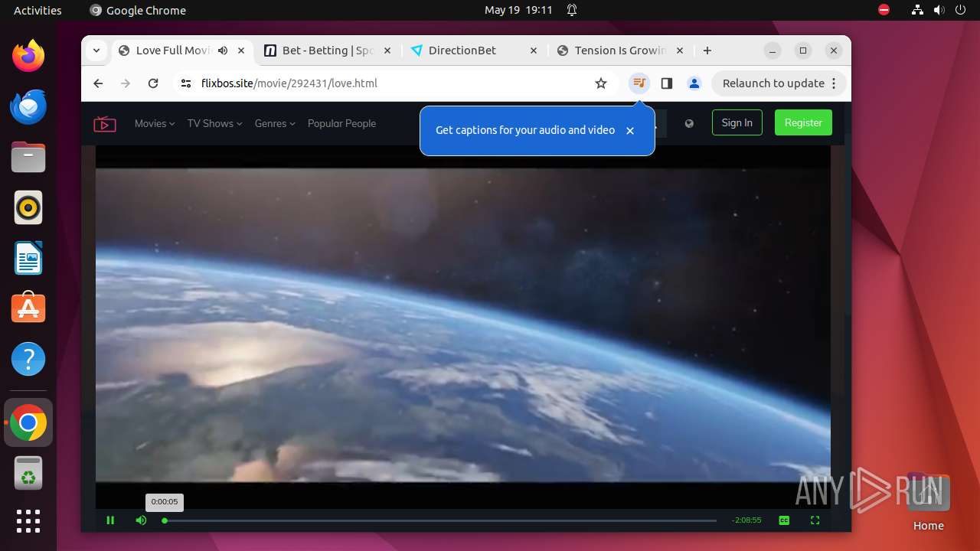Launch Firefox from the dock
The image size is (980, 551).
[x=28, y=56]
